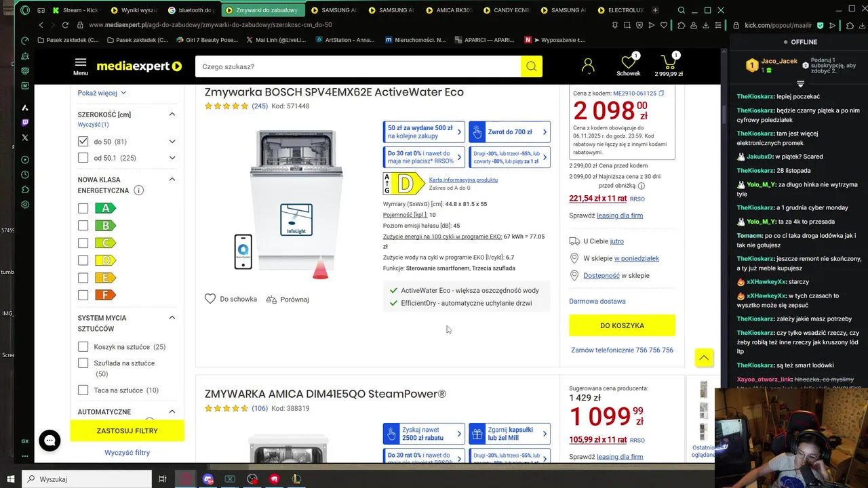Viewport: 868px width, 488px height.
Task: Open the user account icon
Action: [x=588, y=66]
